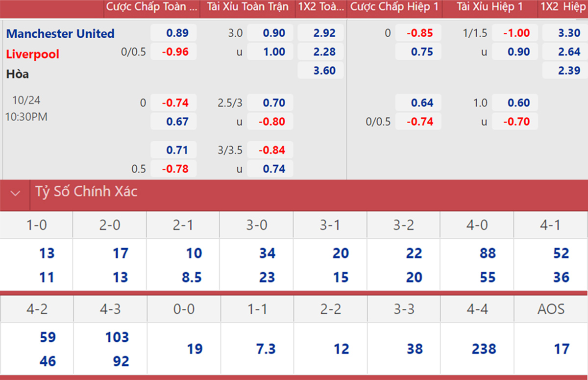
Task: Bet correct score 3-0 at odds 34
Action: [267, 253]
